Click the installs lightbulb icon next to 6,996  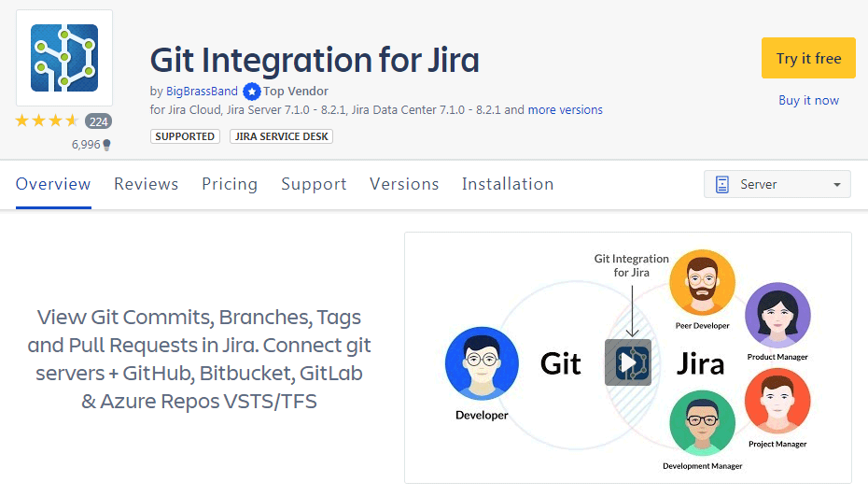[106, 145]
